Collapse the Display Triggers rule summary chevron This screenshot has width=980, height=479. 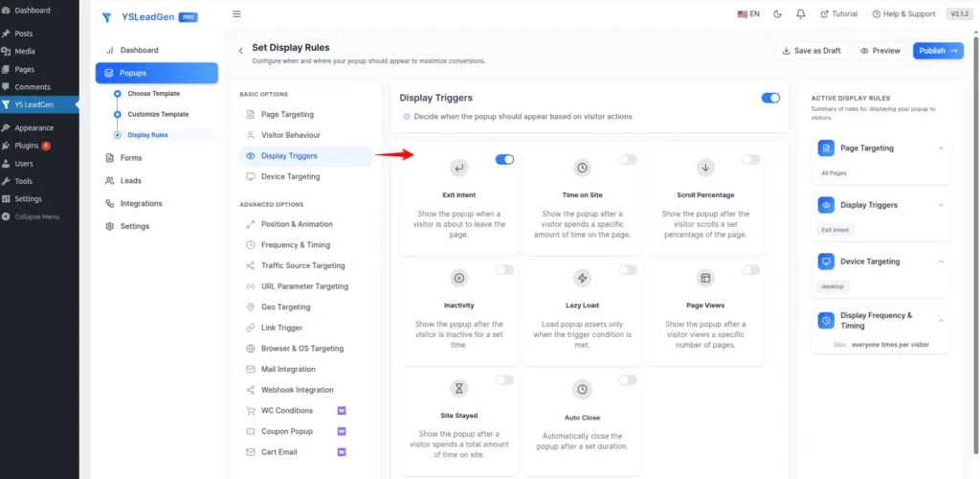click(941, 205)
